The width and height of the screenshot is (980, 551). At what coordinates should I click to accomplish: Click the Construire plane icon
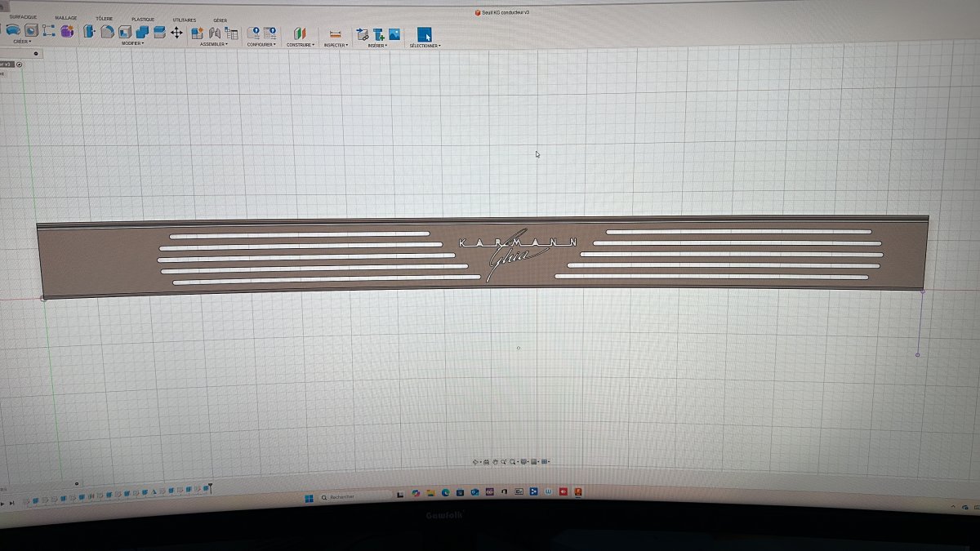coord(300,33)
